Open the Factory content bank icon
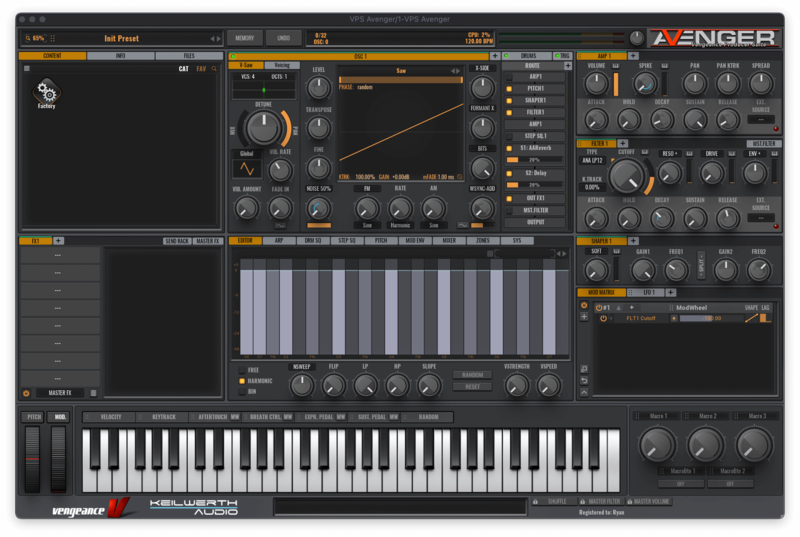The image size is (800, 537). [46, 93]
